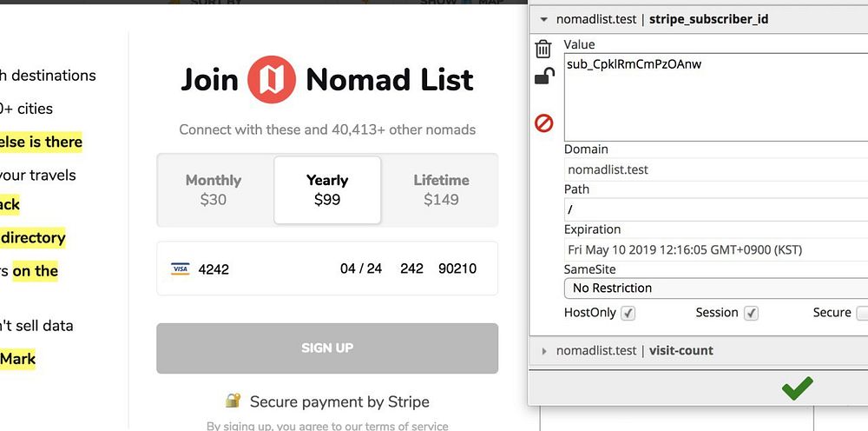Collapse the stripe_subscriber_id cookie entry
The width and height of the screenshot is (868, 431).
point(544,19)
